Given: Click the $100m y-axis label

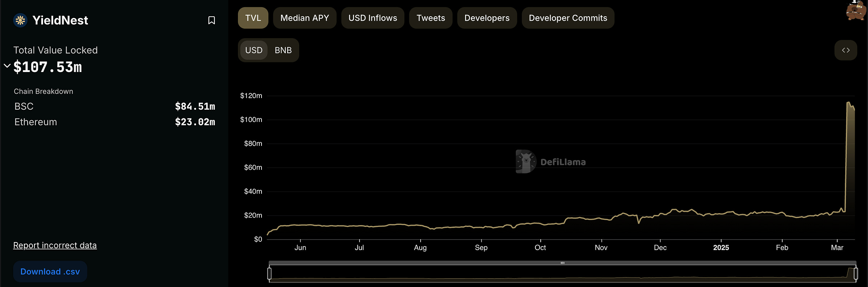Looking at the screenshot, I should (x=251, y=119).
